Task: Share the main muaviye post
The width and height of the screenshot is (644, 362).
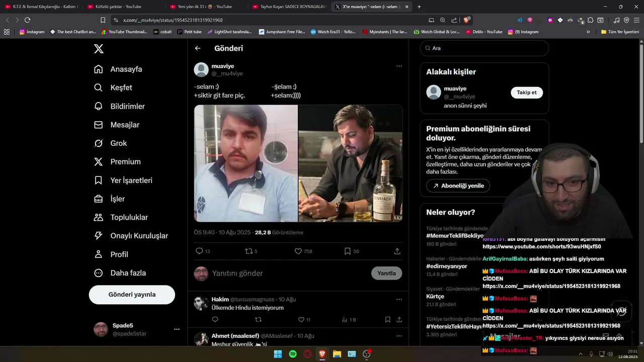Action: pos(397,251)
